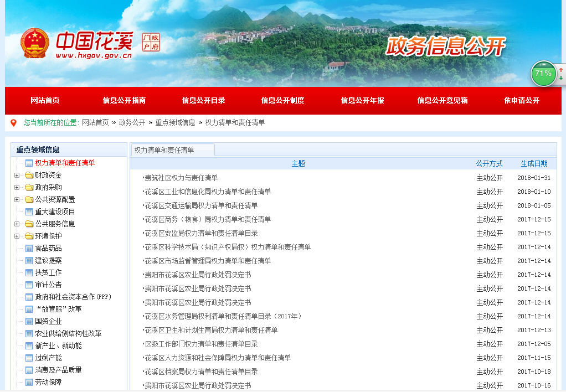Click the folder icon beside 财政资金
Image resolution: width=566 pixels, height=392 pixels.
[29, 176]
